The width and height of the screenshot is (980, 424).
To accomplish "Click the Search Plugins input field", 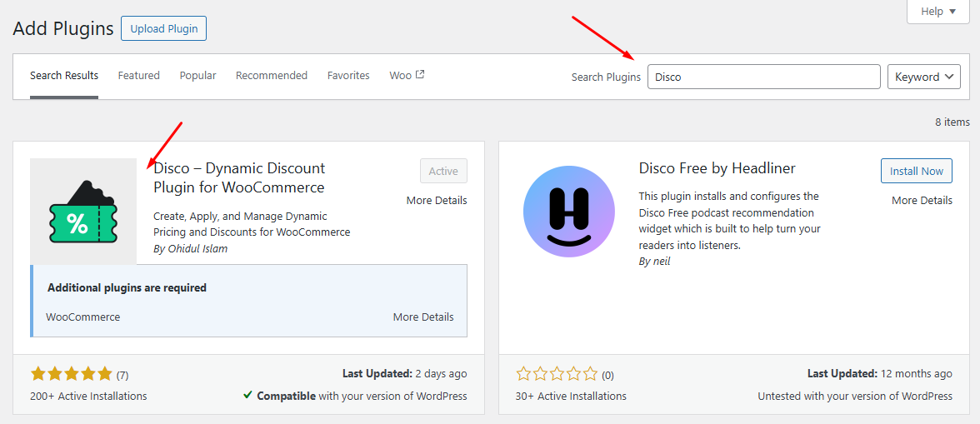I will pyautogui.click(x=763, y=77).
